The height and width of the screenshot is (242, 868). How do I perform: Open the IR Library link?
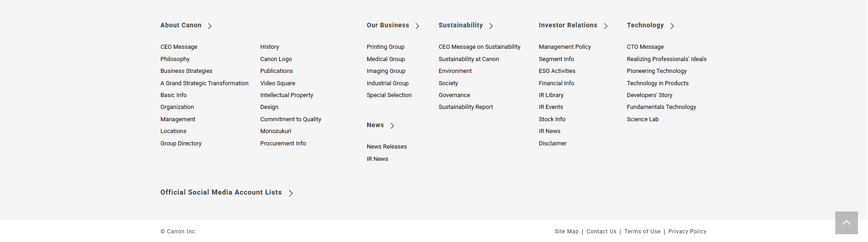tap(551, 95)
